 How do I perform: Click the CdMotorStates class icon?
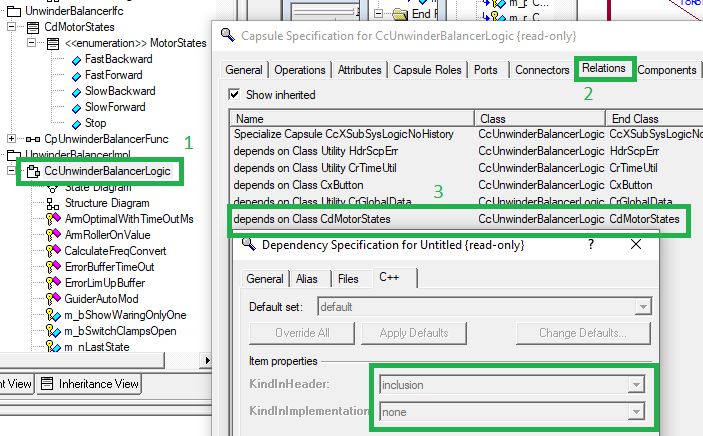pyautogui.click(x=33, y=28)
